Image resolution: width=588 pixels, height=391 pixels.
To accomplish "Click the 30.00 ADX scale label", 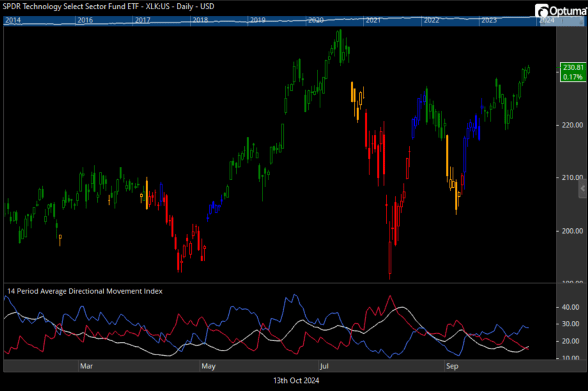I will click(x=570, y=324).
